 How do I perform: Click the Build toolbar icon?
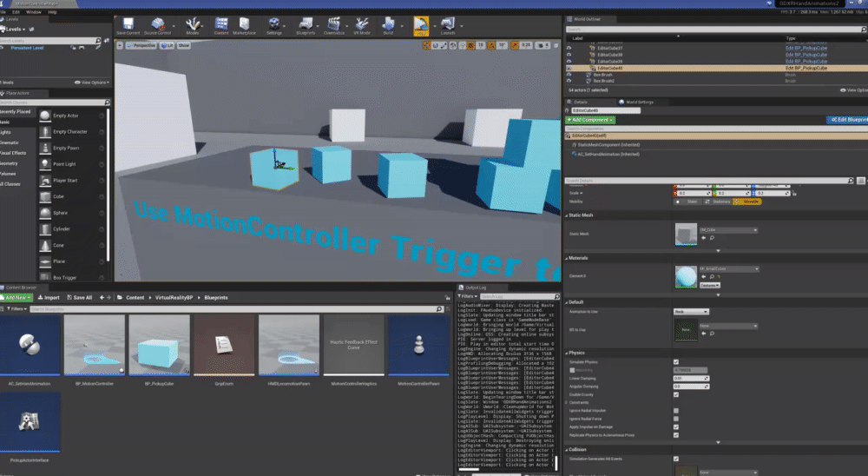388,25
